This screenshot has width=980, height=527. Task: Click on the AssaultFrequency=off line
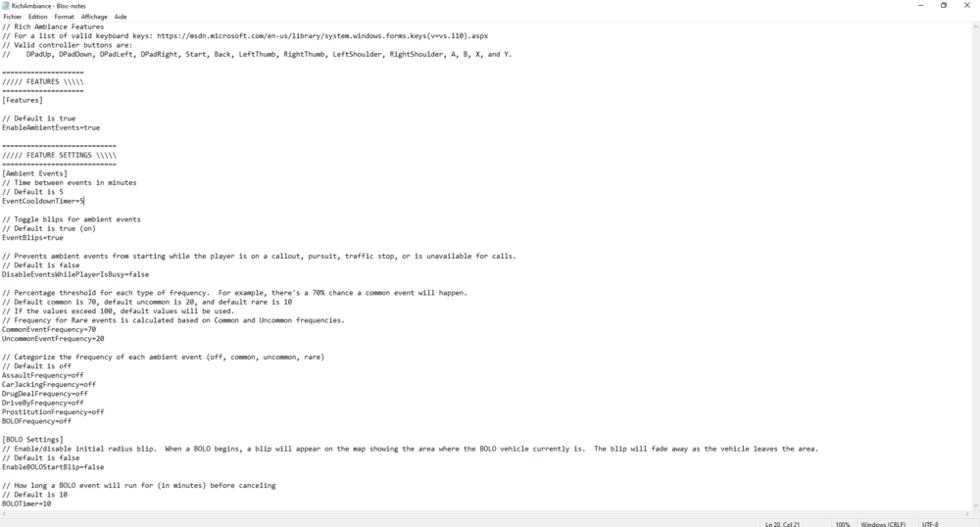point(42,375)
